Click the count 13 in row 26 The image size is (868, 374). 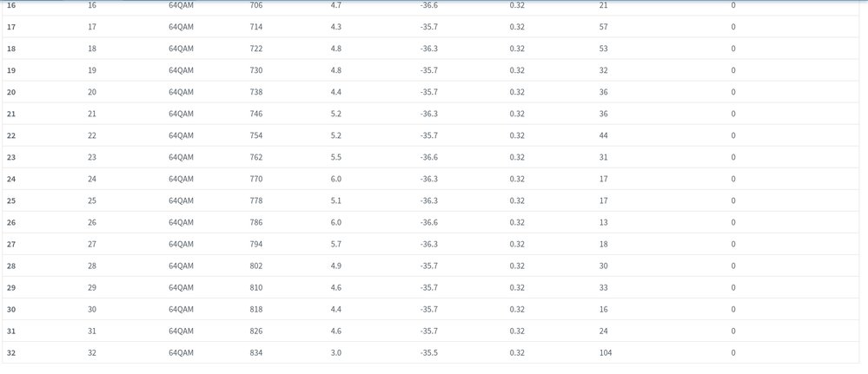point(604,222)
